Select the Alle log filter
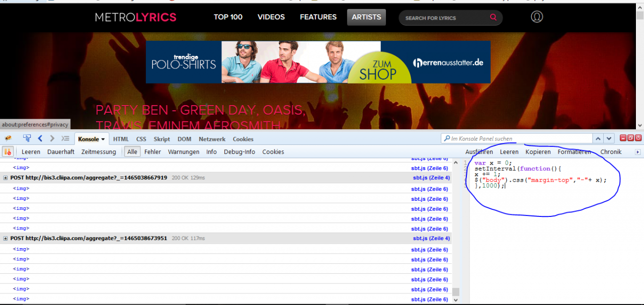Image resolution: width=644 pixels, height=305 pixels. (x=132, y=151)
